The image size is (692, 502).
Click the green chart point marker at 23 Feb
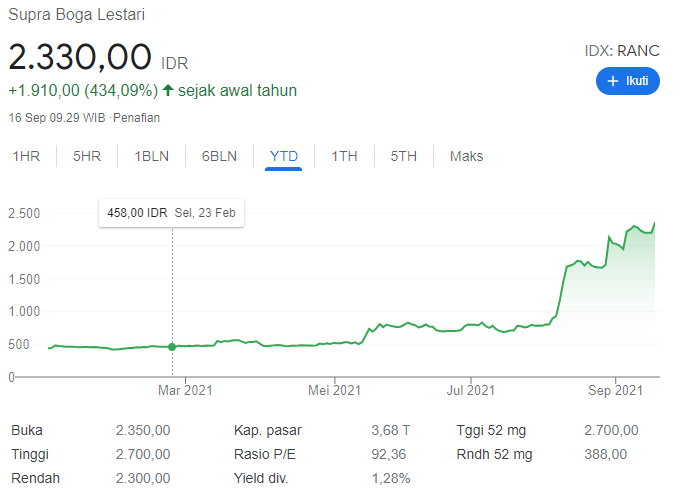(172, 347)
